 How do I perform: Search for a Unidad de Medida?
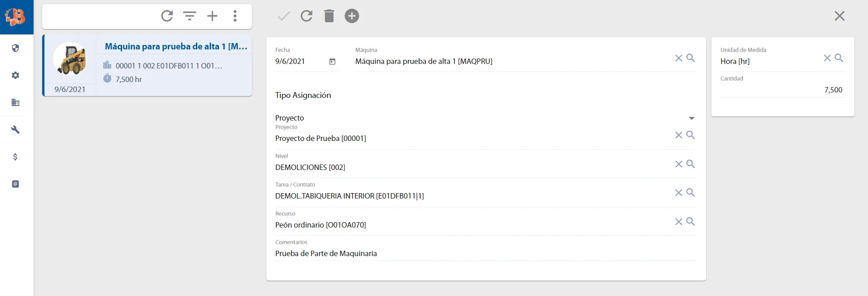tap(839, 58)
